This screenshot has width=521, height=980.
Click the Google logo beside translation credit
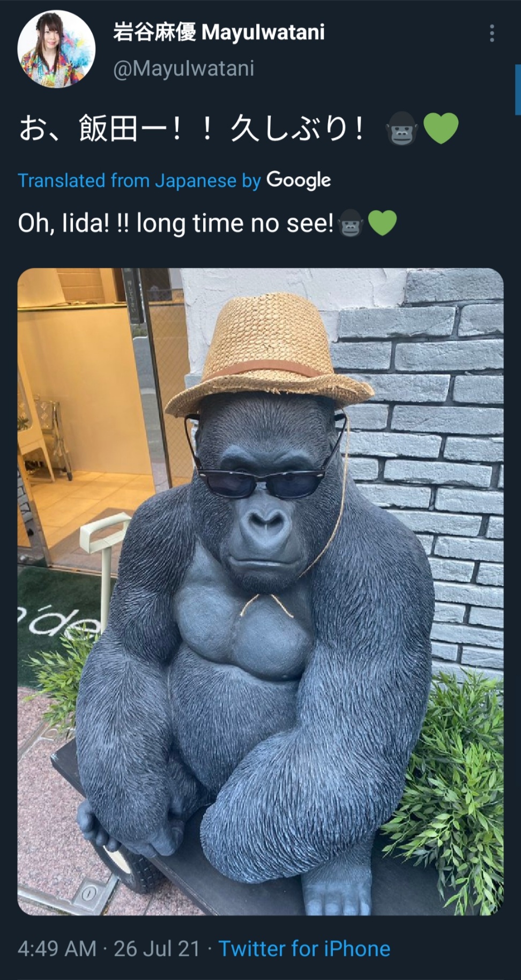299,181
